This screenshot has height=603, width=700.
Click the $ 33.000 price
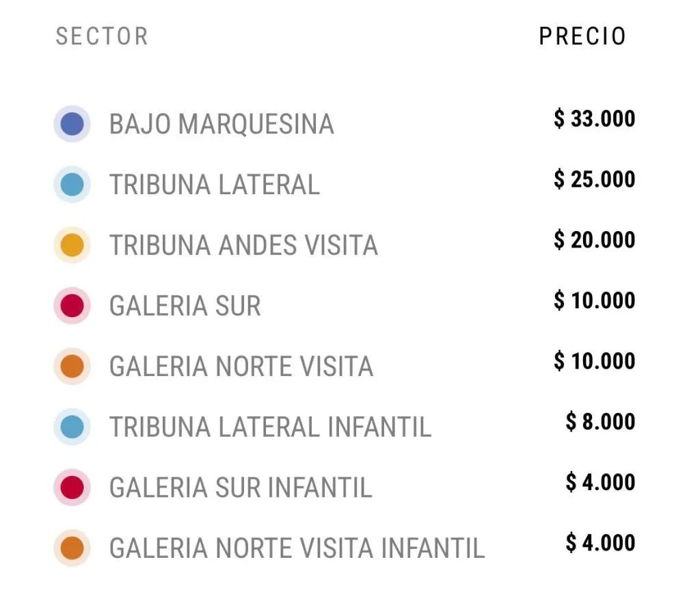point(594,119)
